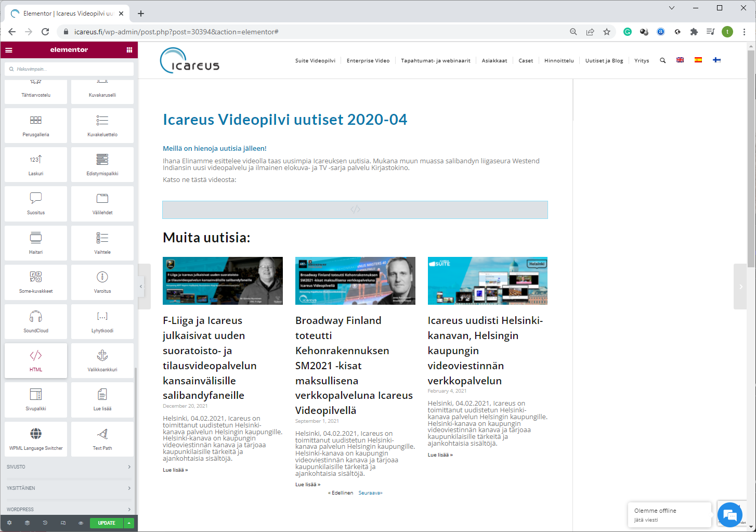756x532 pixels.
Task: Open the save options arrow beside Update
Action: pos(129,523)
